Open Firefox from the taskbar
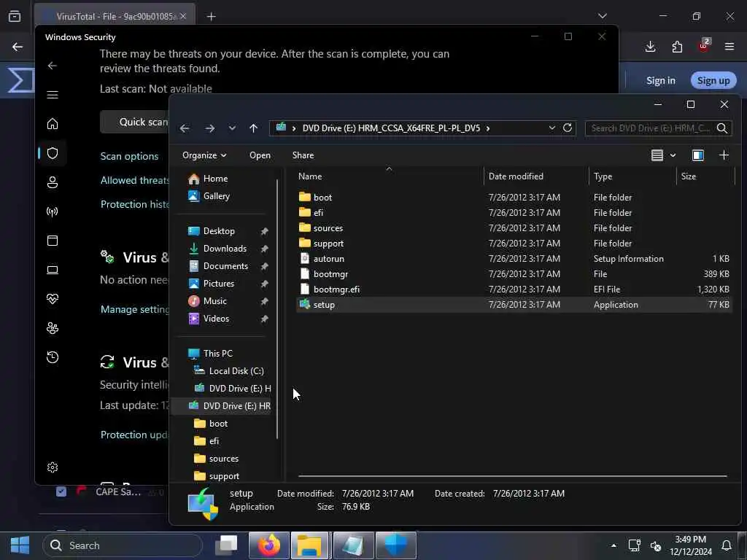This screenshot has height=560, width=747. (x=269, y=545)
